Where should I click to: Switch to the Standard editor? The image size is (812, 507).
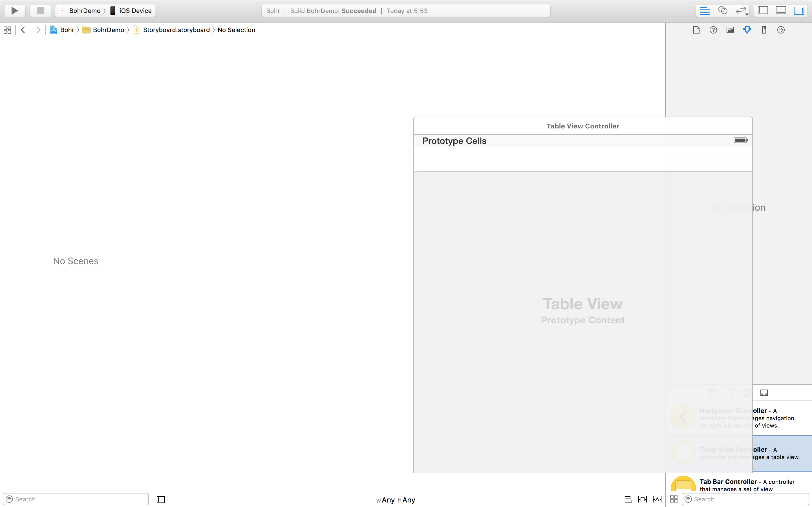click(x=704, y=11)
